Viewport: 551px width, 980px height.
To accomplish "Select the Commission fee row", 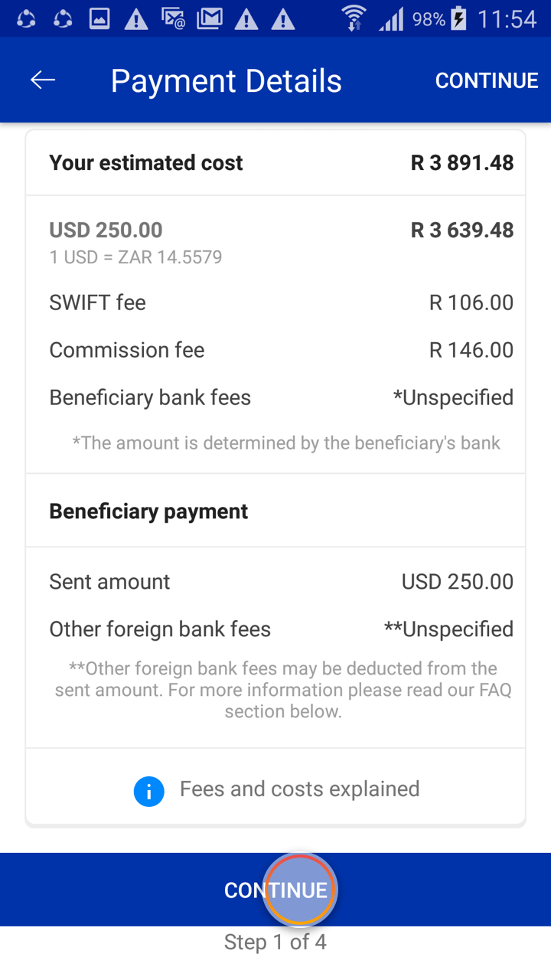I will pos(275,350).
